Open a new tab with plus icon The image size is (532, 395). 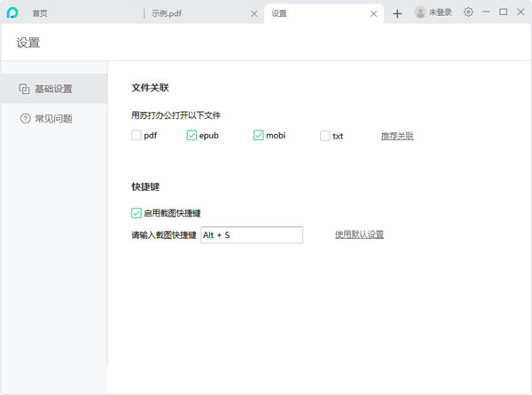(397, 13)
